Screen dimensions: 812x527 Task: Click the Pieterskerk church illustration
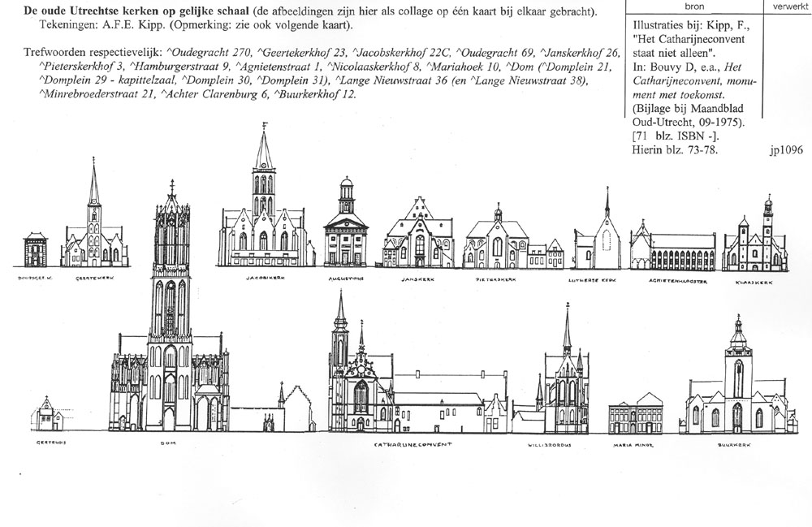point(497,240)
